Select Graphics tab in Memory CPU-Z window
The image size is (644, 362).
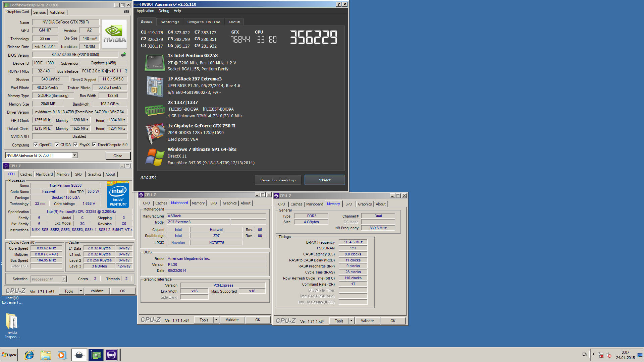365,204
